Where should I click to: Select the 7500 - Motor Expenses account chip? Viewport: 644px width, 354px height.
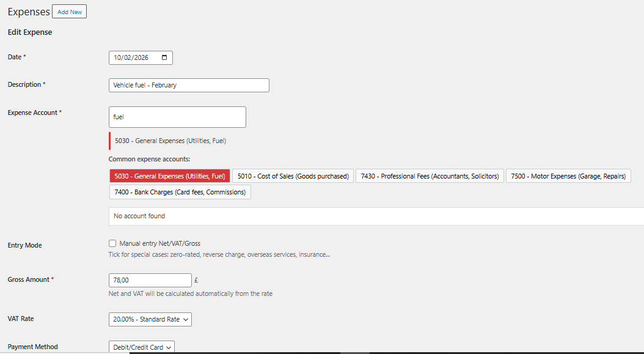(x=568, y=175)
